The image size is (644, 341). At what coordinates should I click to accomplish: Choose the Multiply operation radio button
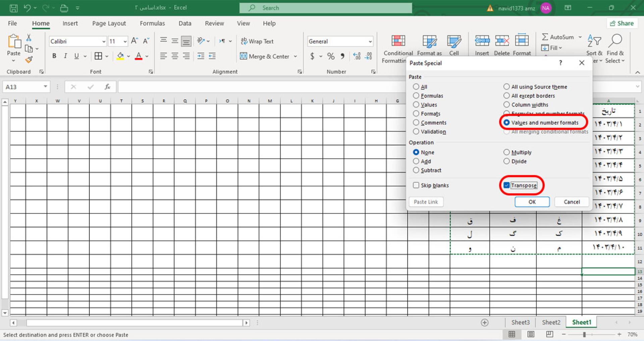point(506,152)
